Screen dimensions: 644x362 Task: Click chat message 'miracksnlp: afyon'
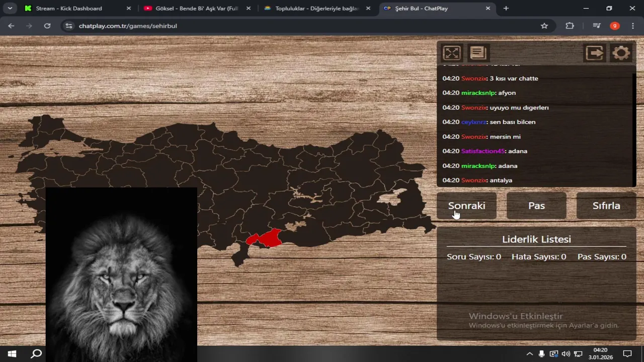pyautogui.click(x=479, y=93)
